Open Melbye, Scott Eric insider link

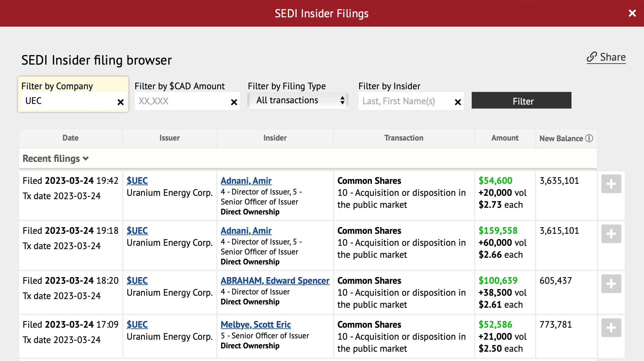pos(255,324)
